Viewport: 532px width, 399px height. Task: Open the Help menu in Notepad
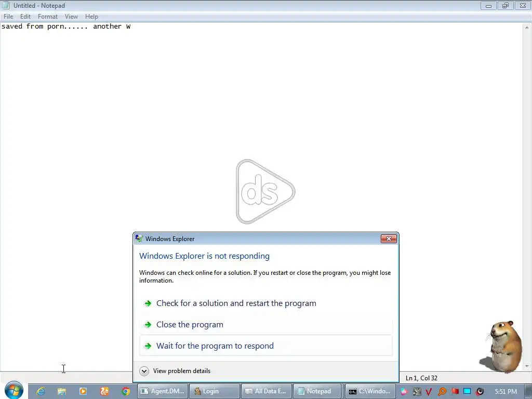(x=91, y=16)
